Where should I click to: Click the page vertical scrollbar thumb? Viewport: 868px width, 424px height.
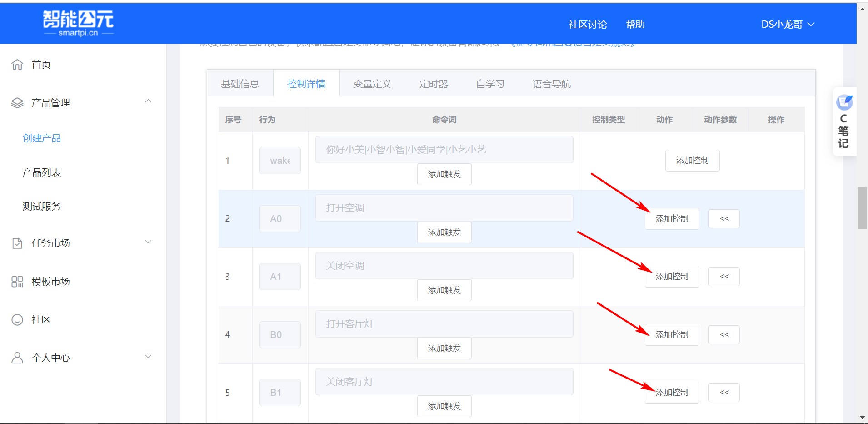(x=862, y=208)
